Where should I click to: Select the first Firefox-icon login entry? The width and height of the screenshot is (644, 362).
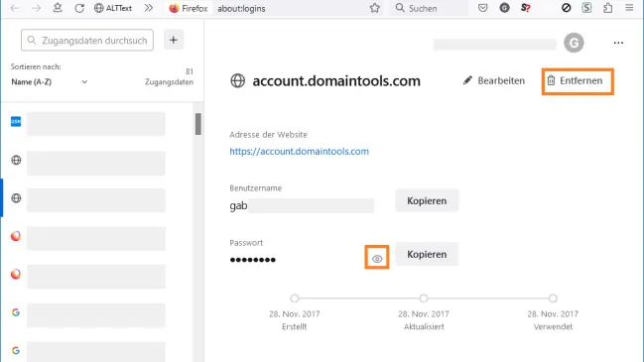click(97, 237)
